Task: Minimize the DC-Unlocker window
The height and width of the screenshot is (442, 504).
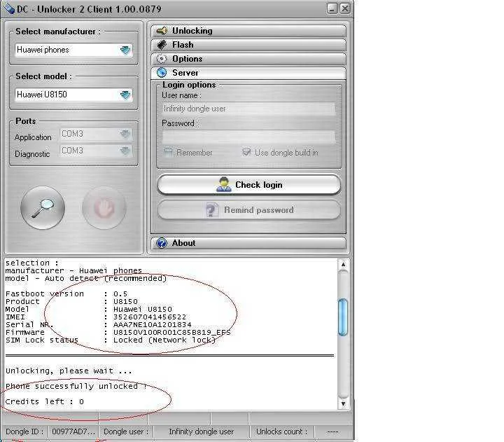Action: point(332,8)
